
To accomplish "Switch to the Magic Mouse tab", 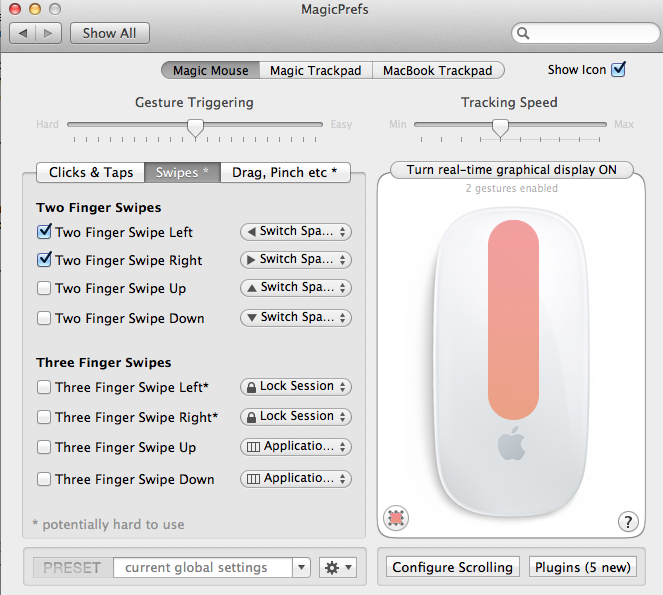I will pos(211,70).
